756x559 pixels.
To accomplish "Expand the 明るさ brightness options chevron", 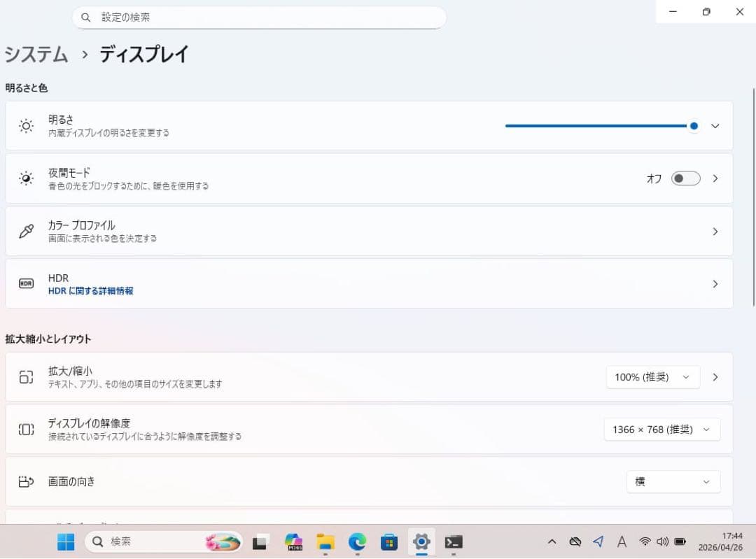I will [715, 126].
